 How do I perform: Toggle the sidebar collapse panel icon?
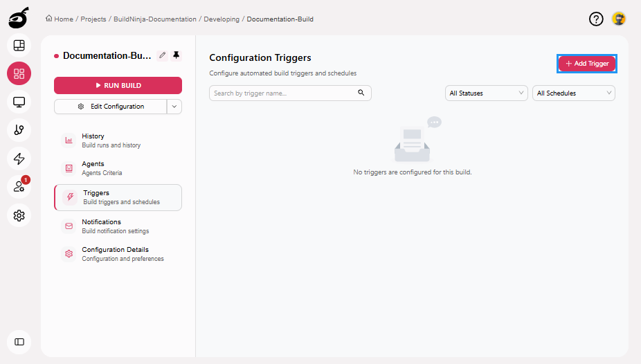(19, 342)
